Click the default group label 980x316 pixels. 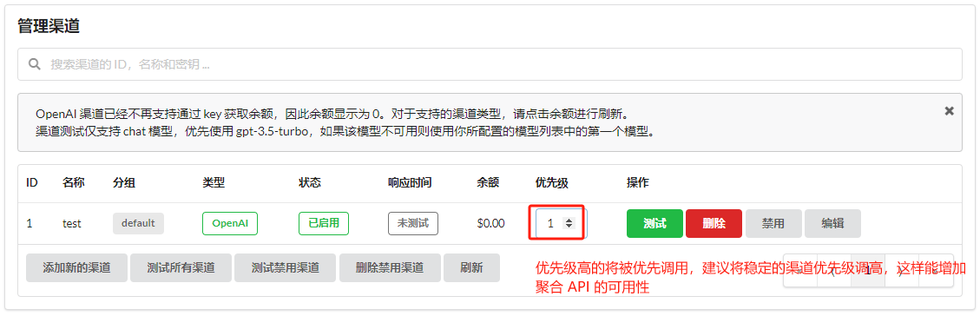point(138,223)
